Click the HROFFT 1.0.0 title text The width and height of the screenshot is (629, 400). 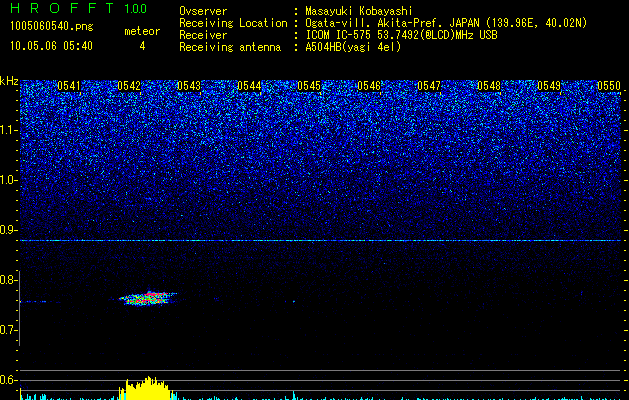coord(78,8)
